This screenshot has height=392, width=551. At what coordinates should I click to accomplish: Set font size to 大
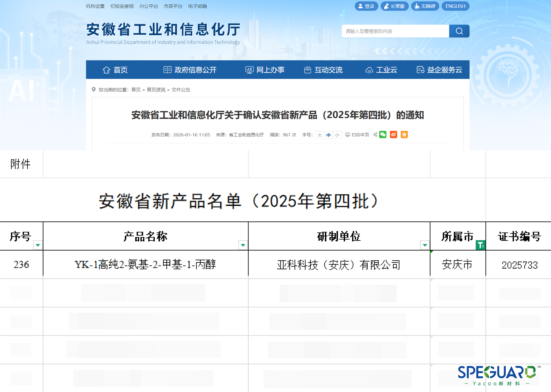[320, 135]
